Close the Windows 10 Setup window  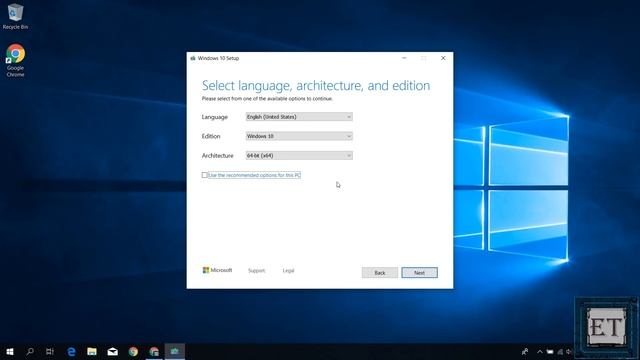pyautogui.click(x=443, y=58)
